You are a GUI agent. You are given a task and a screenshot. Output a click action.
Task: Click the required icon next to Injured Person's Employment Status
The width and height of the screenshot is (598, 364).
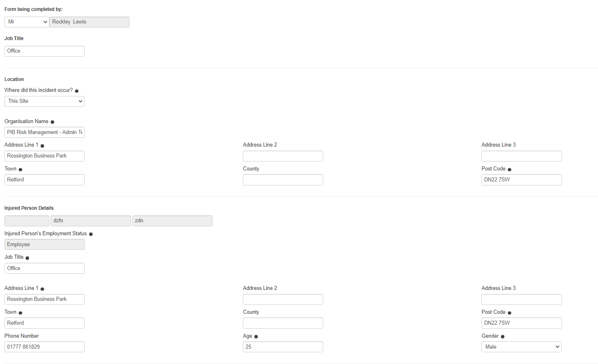tap(91, 234)
